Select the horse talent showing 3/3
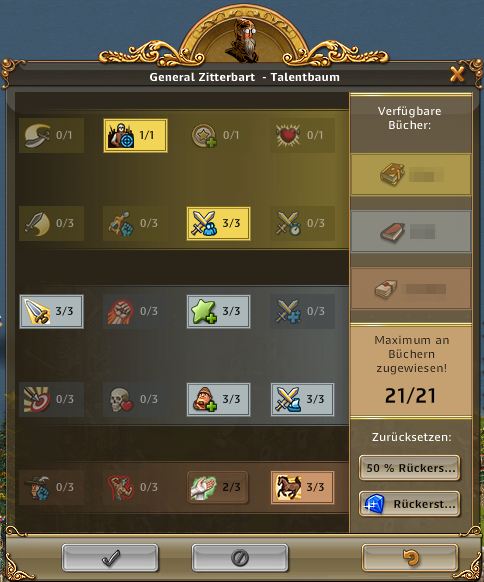The height and width of the screenshot is (582, 484). tap(302, 487)
